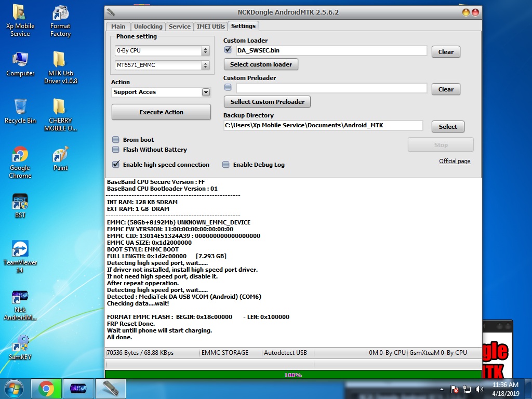Click Select custom loader button
Image resolution: width=532 pixels, height=399 pixels.
(x=261, y=64)
